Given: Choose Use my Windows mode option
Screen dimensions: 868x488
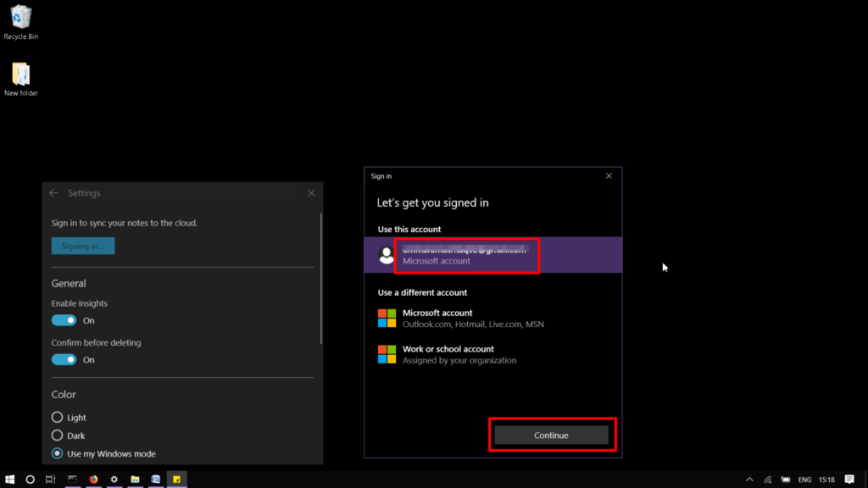Looking at the screenshot, I should (x=57, y=454).
